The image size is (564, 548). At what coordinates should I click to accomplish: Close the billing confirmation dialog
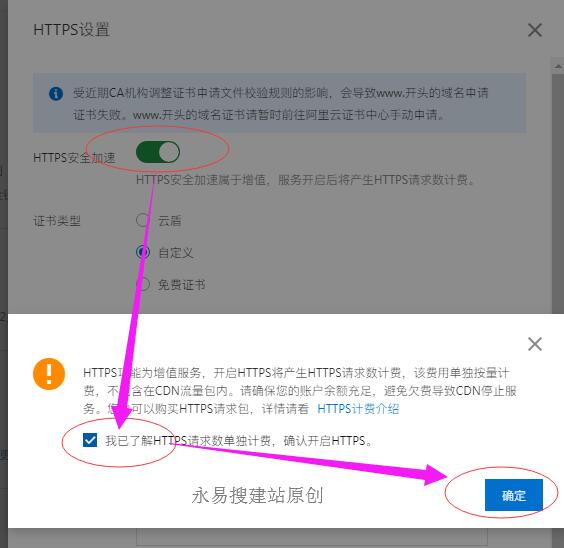click(535, 344)
